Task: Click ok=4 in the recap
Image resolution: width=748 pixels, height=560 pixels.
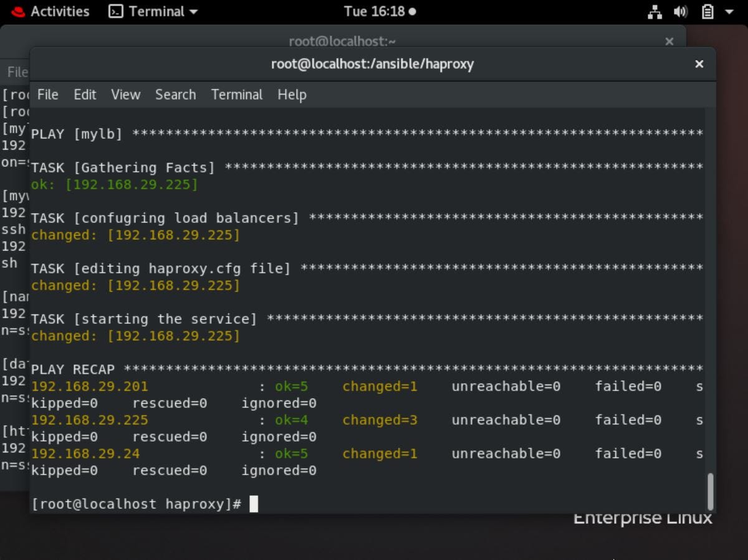Action: point(292,420)
